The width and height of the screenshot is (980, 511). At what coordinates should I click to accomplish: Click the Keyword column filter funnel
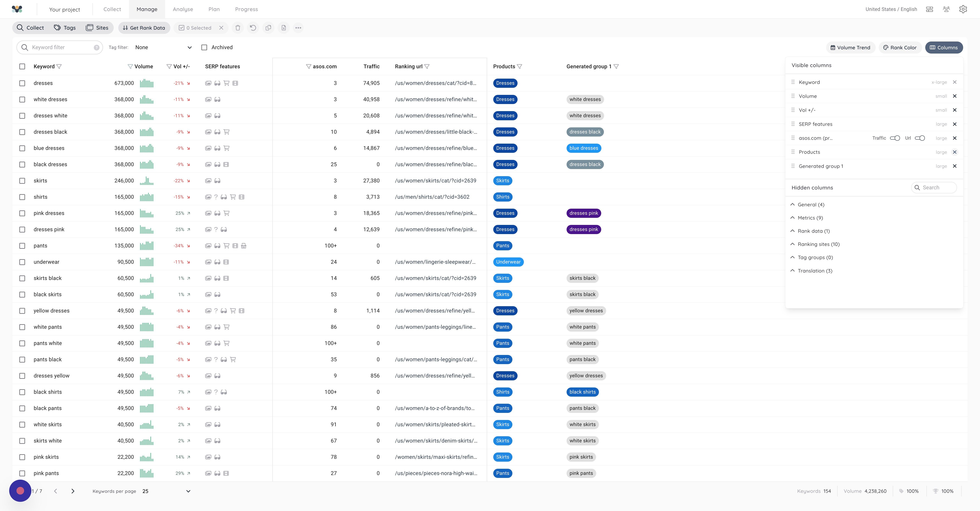[59, 67]
